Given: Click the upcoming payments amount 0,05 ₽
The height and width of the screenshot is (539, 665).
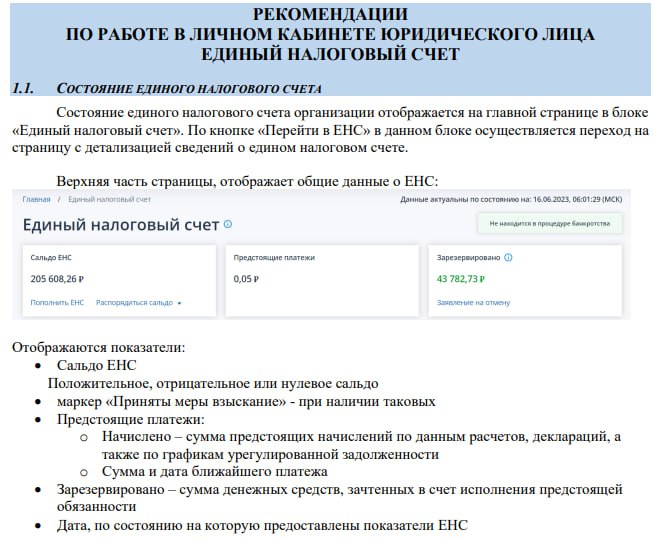Looking at the screenshot, I should pos(246,279).
